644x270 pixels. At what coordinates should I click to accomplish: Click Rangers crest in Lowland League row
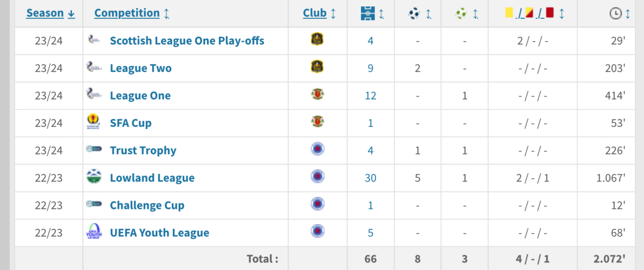click(x=317, y=177)
